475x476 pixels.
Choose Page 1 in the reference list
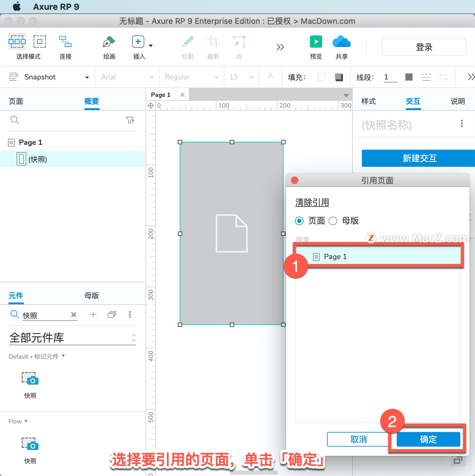[378, 257]
